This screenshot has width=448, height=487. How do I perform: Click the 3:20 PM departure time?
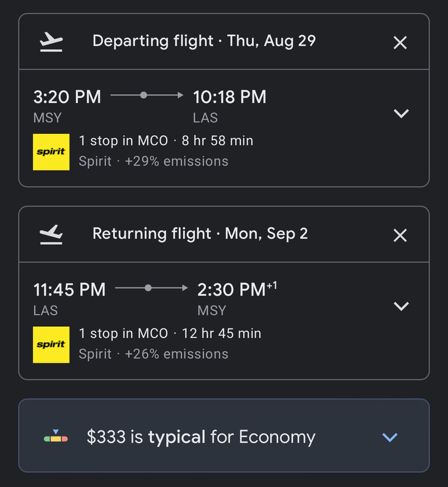(x=67, y=97)
